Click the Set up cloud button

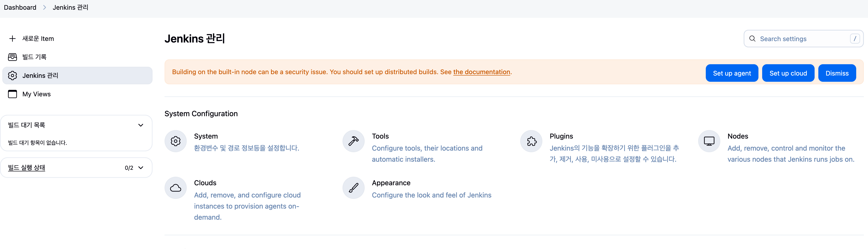click(x=788, y=73)
